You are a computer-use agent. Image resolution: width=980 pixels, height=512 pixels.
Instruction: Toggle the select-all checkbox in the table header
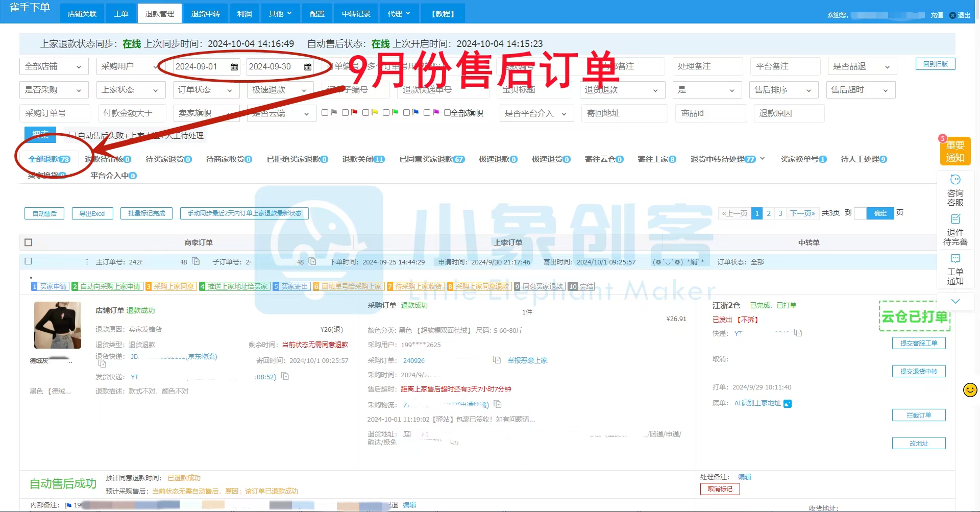29,242
